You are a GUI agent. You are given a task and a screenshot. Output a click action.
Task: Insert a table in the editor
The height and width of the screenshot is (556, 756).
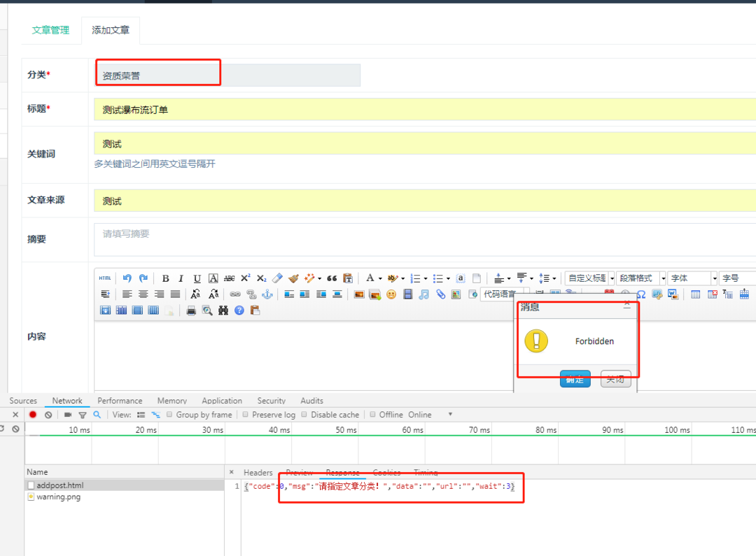(695, 294)
